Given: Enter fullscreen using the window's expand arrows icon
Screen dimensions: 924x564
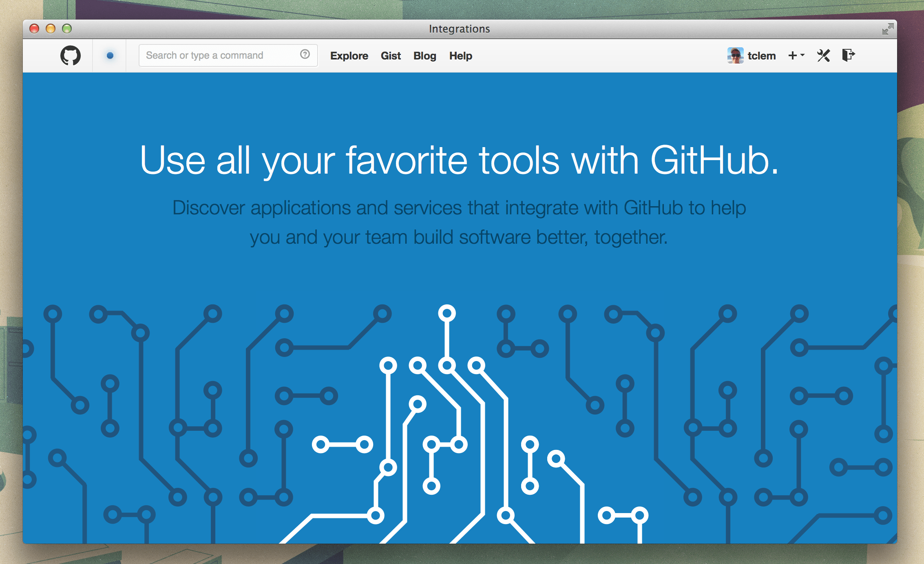Looking at the screenshot, I should [887, 29].
